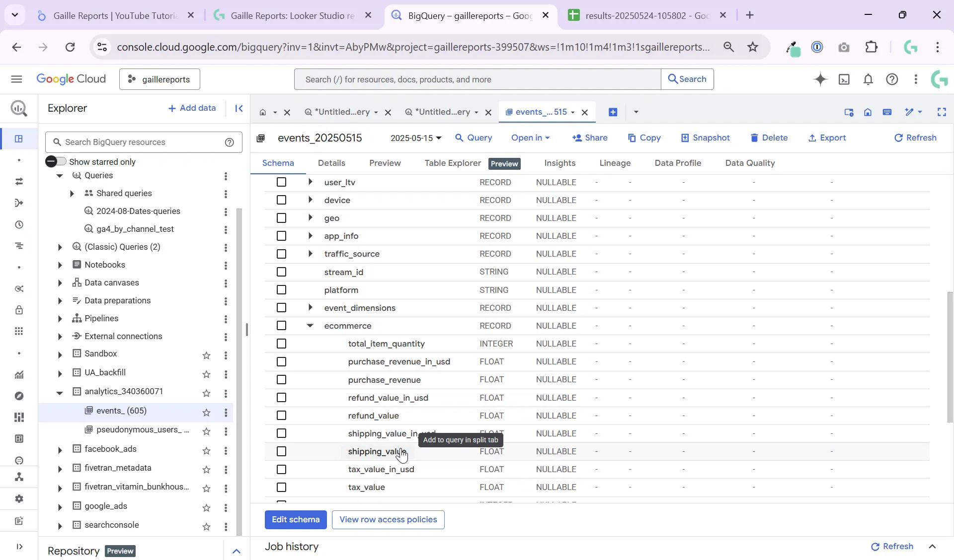Open the Table Explorer tab
Image resolution: width=954 pixels, height=560 pixels.
point(452,163)
